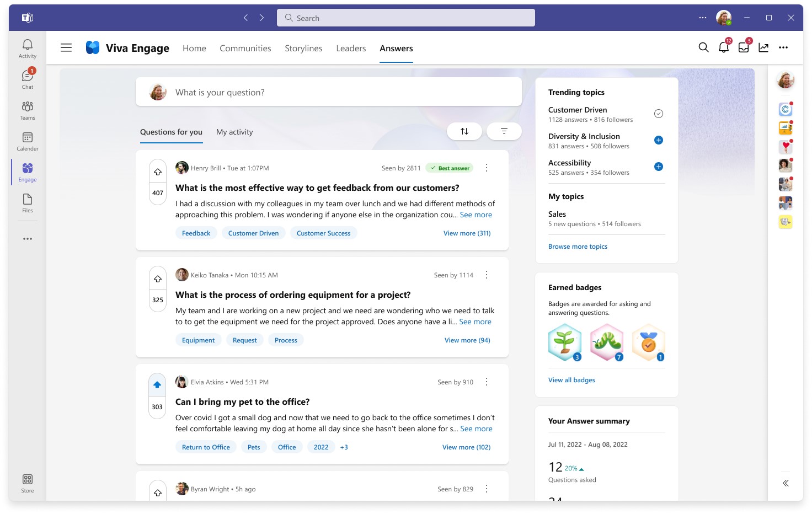Click View more (102) answers
812x514 pixels.
(467, 447)
